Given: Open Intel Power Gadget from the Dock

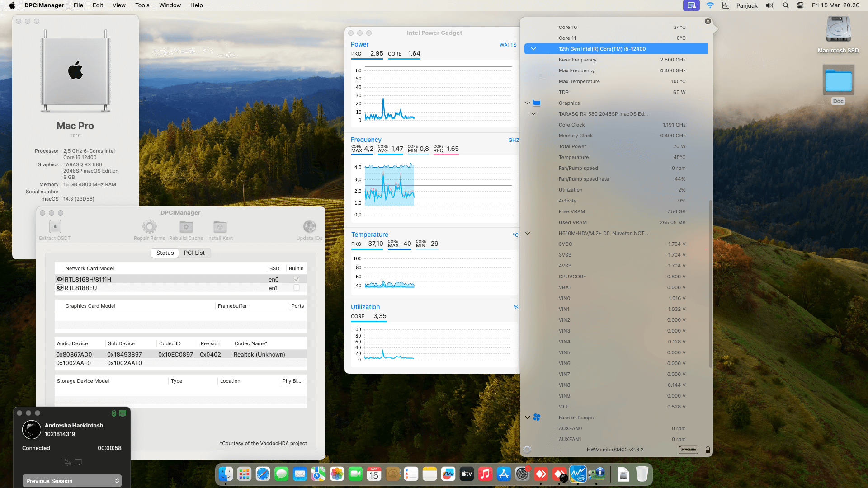Looking at the screenshot, I should (x=578, y=474).
